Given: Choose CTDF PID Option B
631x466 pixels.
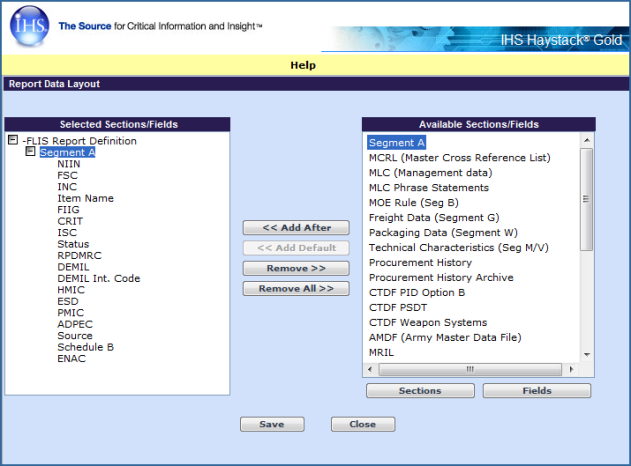Looking at the screenshot, I should point(417,293).
